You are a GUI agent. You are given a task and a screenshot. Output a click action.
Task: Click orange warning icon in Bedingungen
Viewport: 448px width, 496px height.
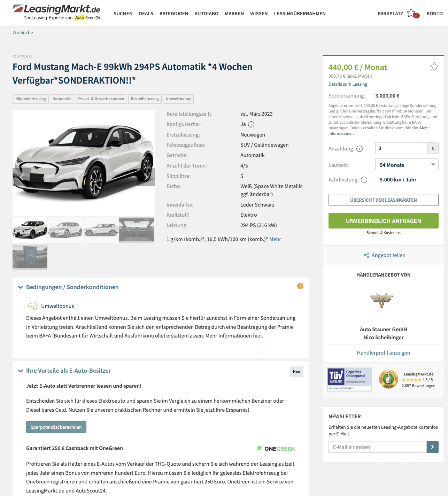[x=300, y=286]
